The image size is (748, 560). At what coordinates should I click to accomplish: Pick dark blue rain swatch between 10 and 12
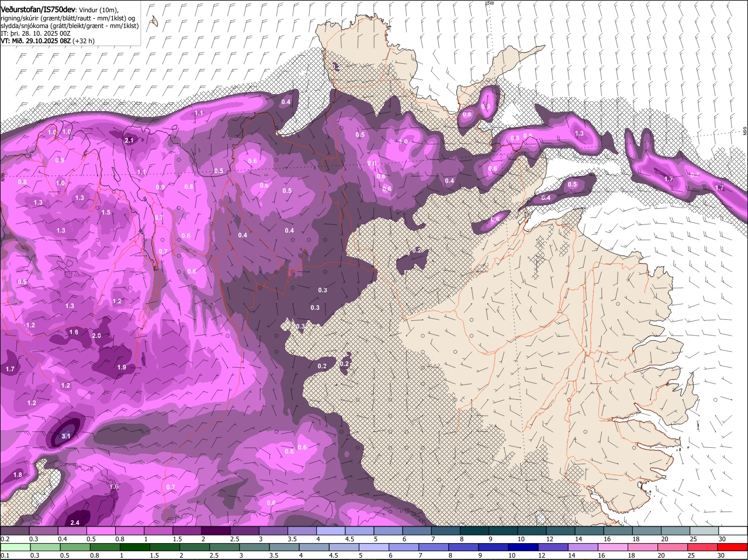524,547
